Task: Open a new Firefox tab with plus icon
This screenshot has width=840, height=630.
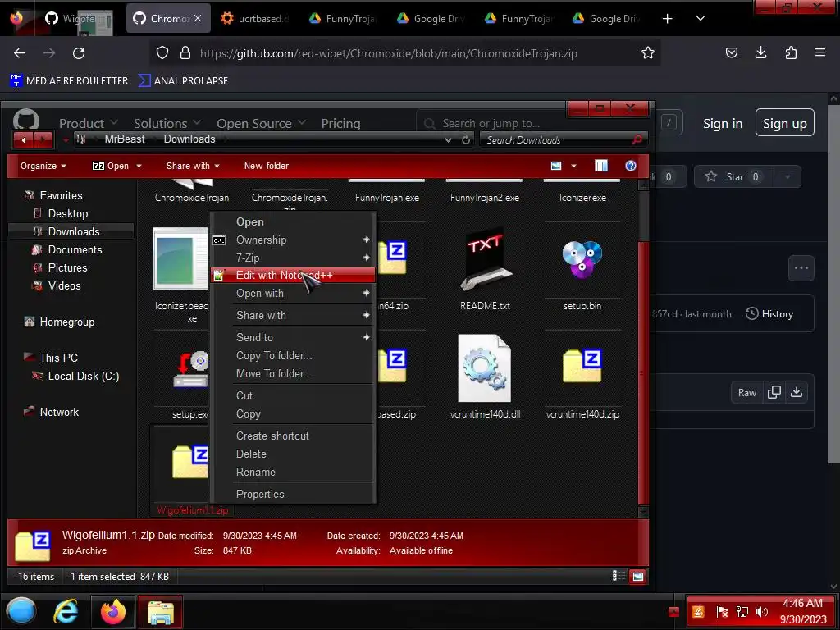Action: click(668, 19)
